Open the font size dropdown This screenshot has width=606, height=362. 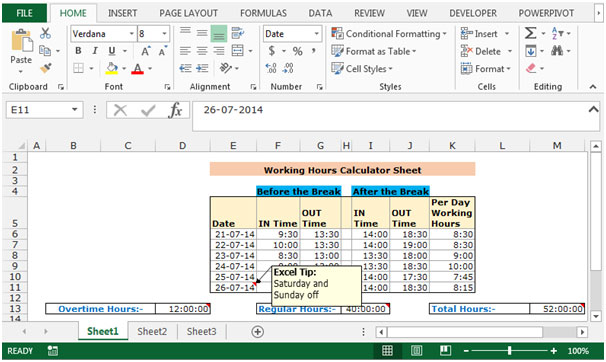[x=165, y=34]
